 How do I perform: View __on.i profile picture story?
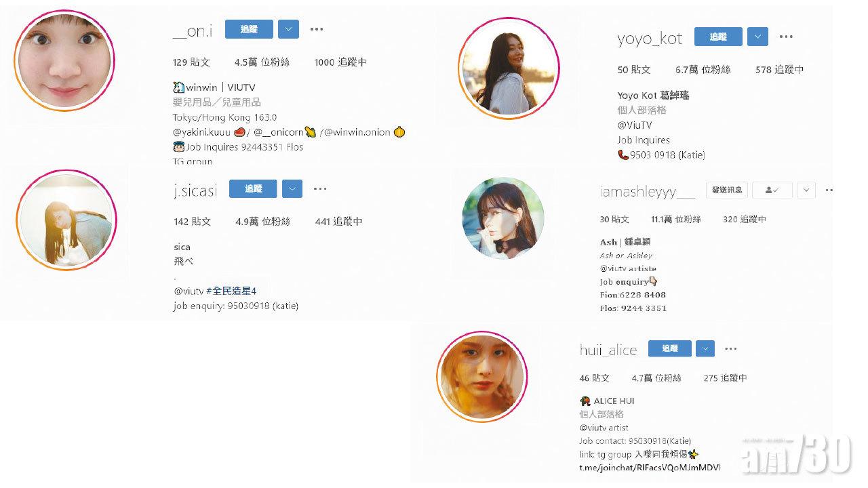pyautogui.click(x=64, y=60)
